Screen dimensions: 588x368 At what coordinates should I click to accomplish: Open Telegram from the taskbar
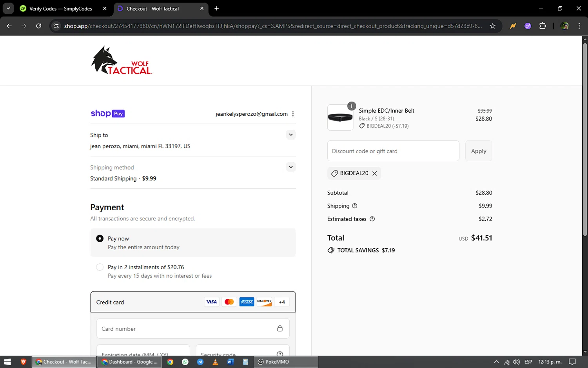[x=200, y=362]
